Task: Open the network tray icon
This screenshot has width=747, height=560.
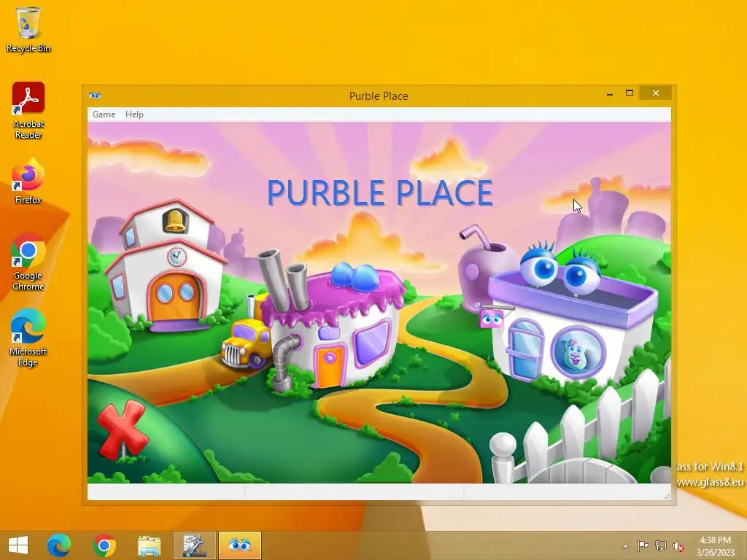Action: coord(661,546)
